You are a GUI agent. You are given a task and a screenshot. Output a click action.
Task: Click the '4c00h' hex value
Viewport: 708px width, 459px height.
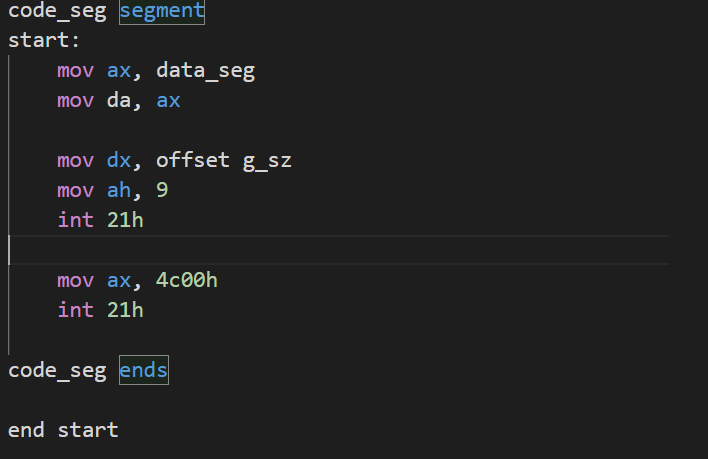coord(187,280)
